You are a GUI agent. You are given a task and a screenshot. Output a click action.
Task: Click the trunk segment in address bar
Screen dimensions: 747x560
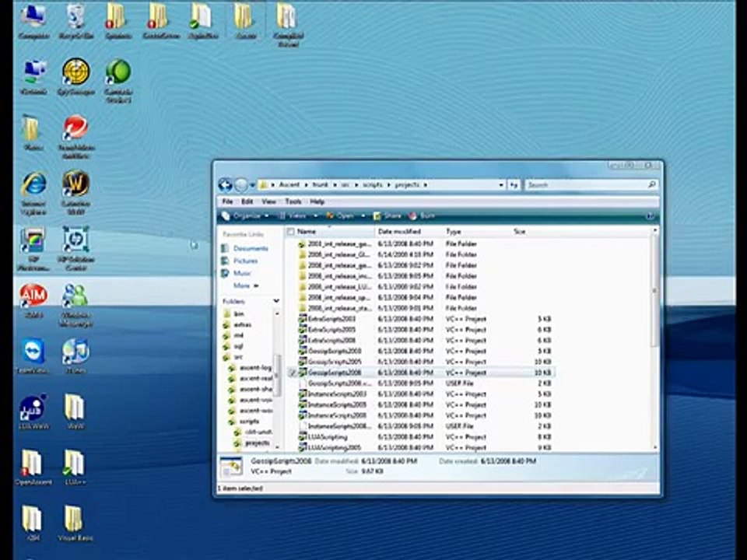point(320,185)
